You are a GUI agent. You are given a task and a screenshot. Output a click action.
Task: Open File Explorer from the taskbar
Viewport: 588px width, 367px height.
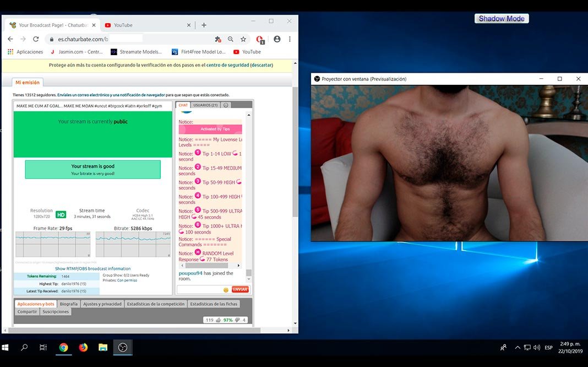tap(103, 347)
